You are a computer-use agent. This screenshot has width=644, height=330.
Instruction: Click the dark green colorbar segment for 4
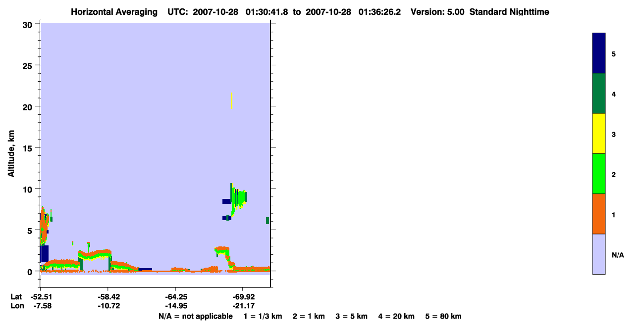click(599, 94)
